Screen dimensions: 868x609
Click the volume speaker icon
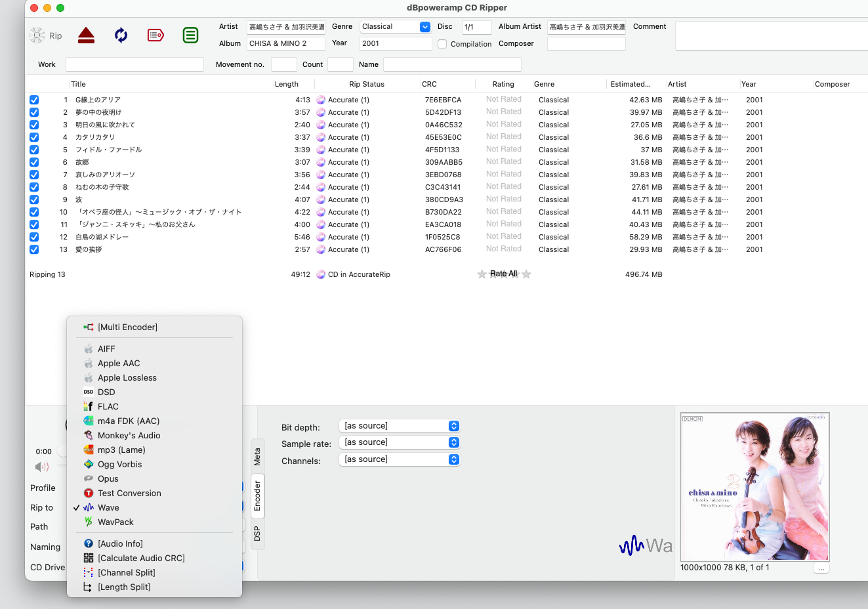point(42,467)
